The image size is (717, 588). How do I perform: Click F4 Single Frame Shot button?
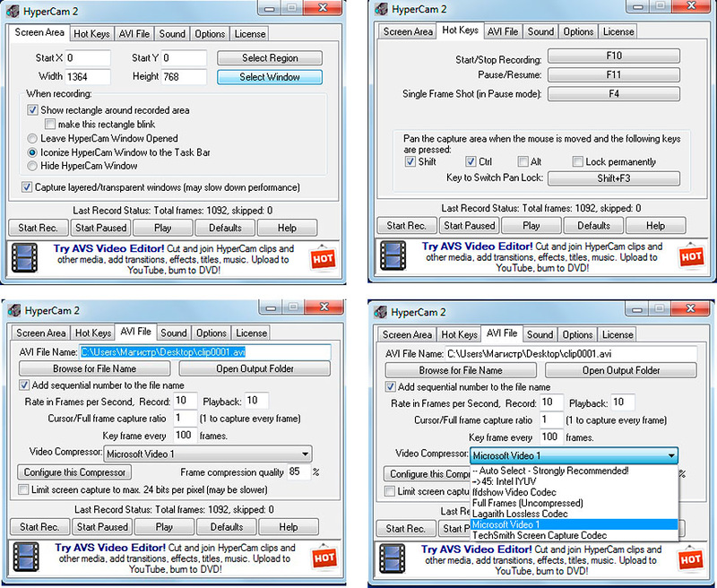[x=614, y=94]
